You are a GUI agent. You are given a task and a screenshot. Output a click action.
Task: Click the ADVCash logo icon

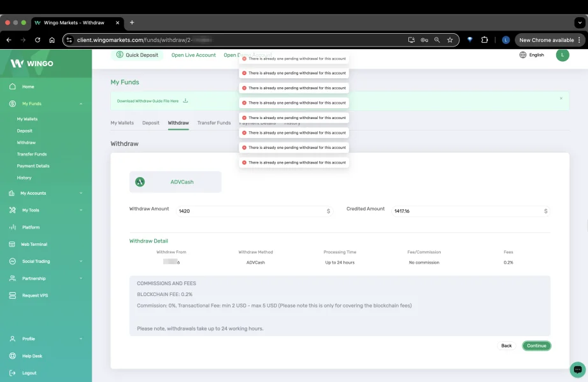click(x=140, y=182)
